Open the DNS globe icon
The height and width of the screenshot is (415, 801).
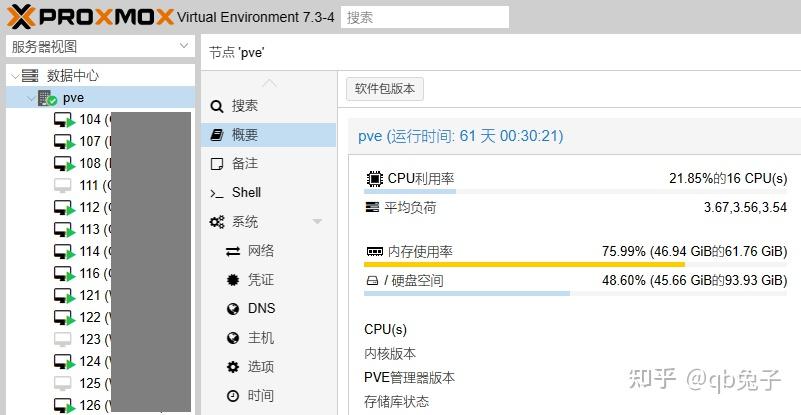(x=233, y=309)
